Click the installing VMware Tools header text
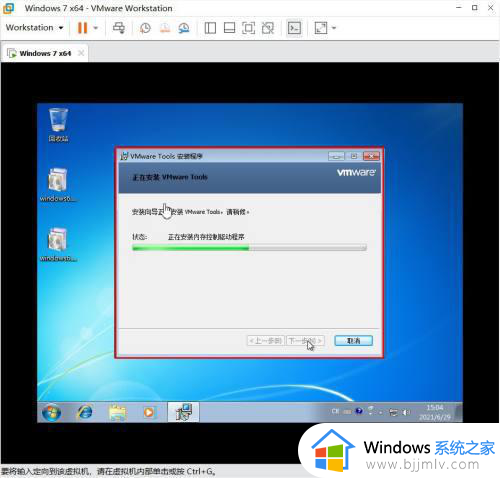 [170, 177]
